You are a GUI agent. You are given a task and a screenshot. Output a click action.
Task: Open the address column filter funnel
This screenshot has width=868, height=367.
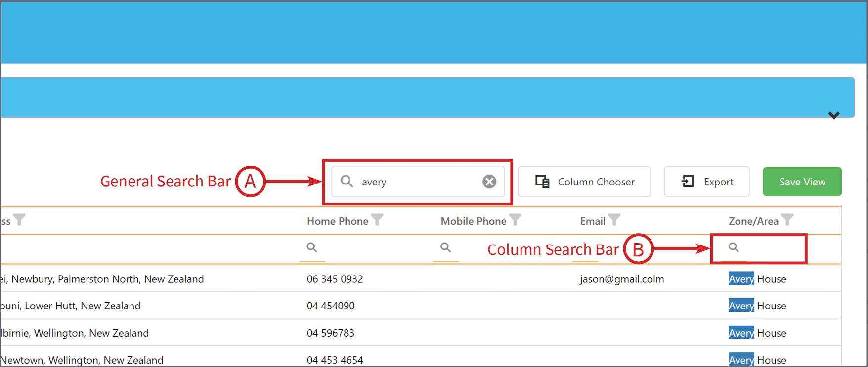tap(19, 219)
